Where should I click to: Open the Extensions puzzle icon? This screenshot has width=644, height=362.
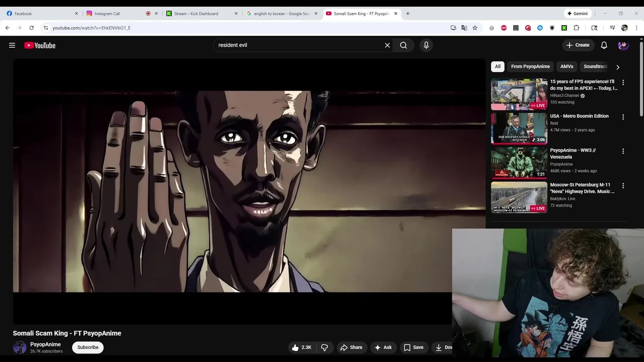577,28
